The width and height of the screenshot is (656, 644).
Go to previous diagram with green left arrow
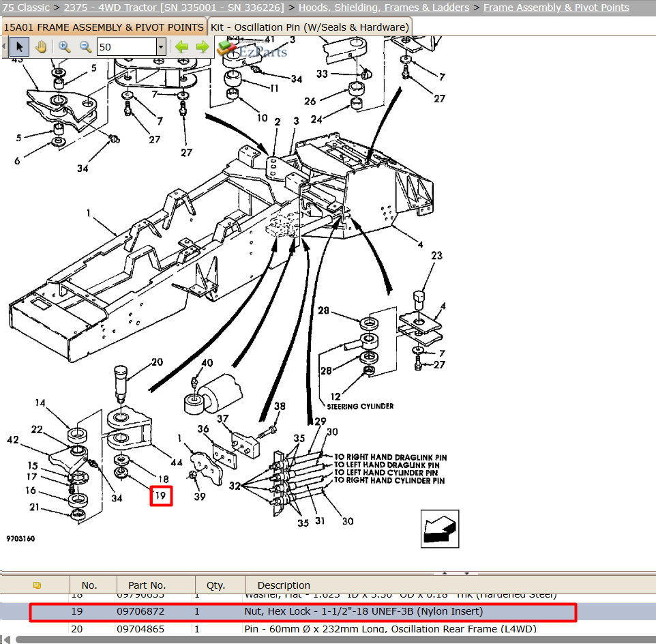[x=181, y=46]
